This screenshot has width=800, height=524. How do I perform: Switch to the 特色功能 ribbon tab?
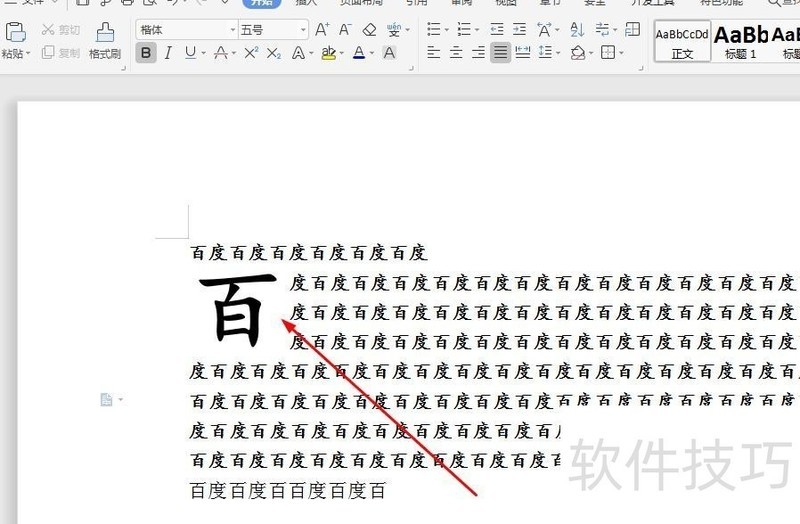tap(721, 2)
